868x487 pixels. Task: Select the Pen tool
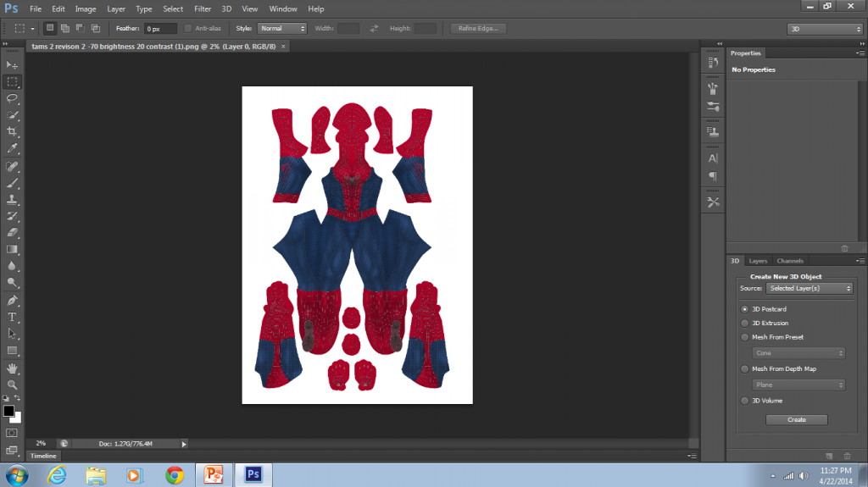click(12, 301)
